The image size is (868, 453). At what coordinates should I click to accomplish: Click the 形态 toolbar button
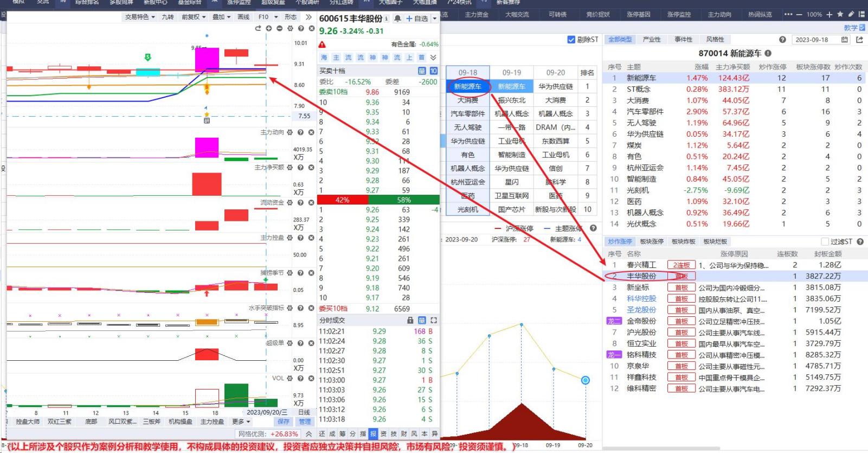point(291,17)
